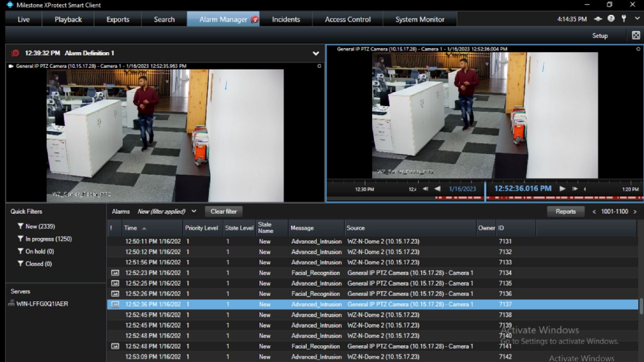Open the Incidents tab
The height and width of the screenshot is (362, 644).
[286, 19]
